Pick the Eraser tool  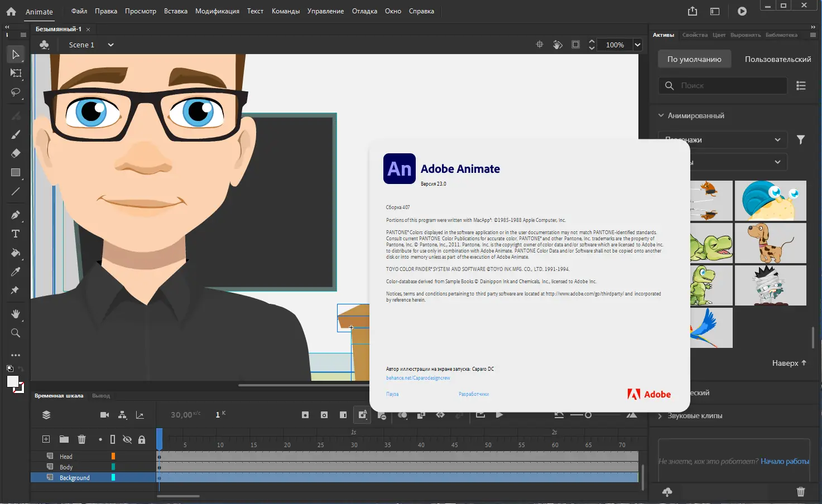[x=16, y=153]
